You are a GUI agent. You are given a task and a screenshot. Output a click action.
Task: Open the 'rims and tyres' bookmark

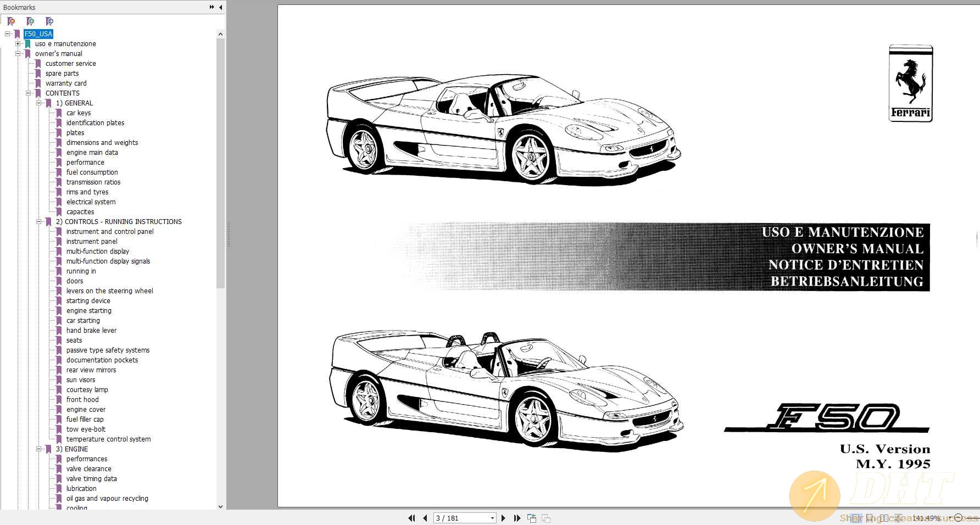[87, 192]
